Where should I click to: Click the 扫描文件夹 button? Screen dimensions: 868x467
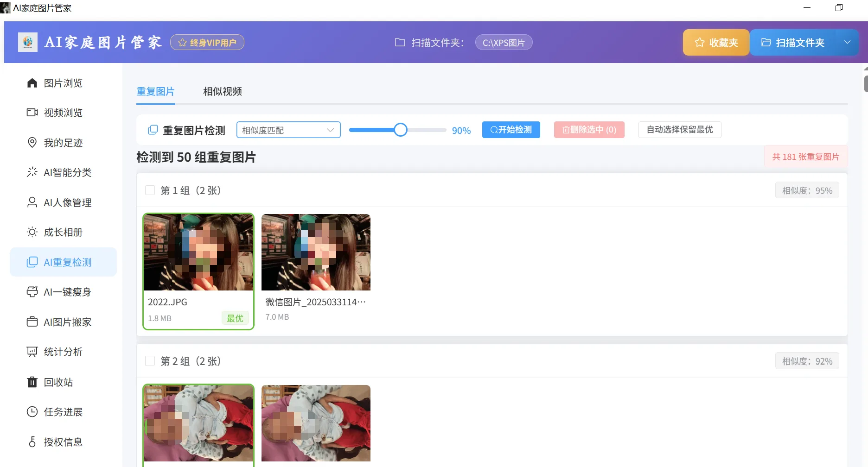pyautogui.click(x=793, y=42)
